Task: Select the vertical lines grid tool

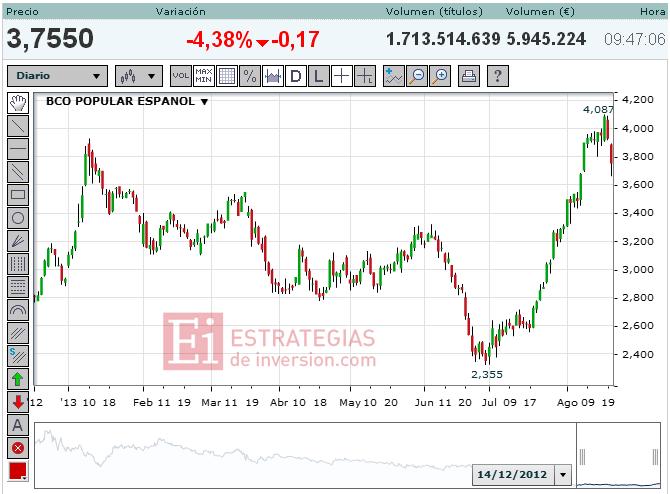Action: pos(18,264)
